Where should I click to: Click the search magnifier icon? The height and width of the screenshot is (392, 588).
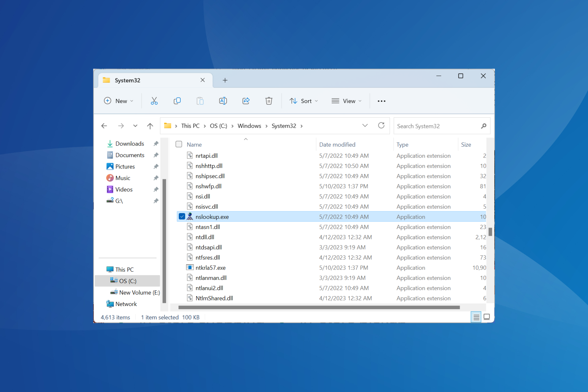[484, 126]
